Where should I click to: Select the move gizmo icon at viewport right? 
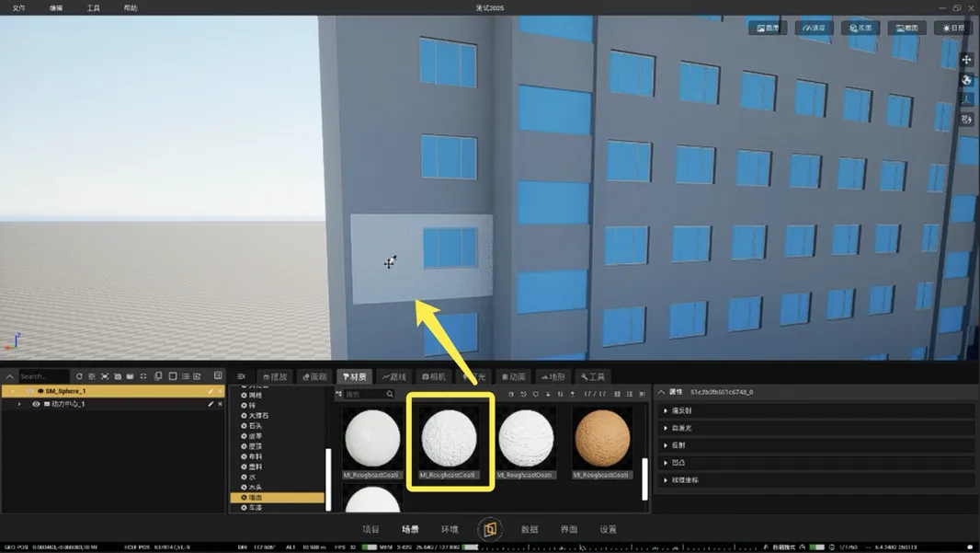pyautogui.click(x=966, y=60)
